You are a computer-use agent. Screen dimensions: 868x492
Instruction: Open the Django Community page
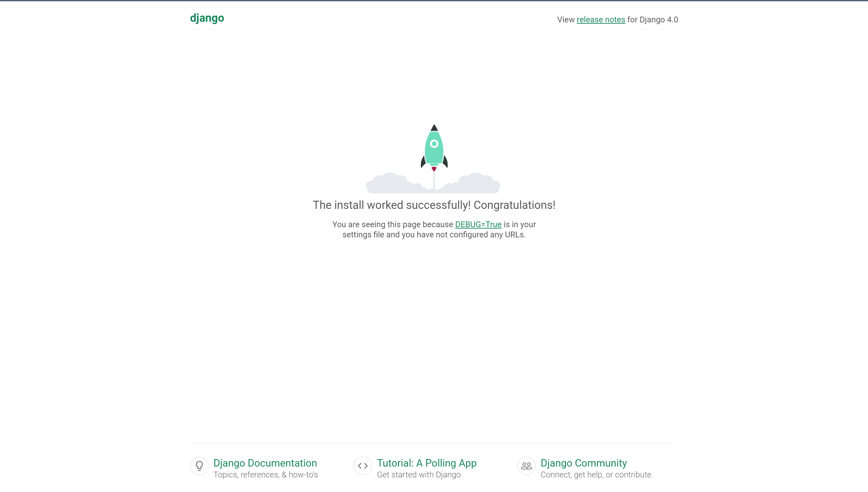[x=583, y=463]
